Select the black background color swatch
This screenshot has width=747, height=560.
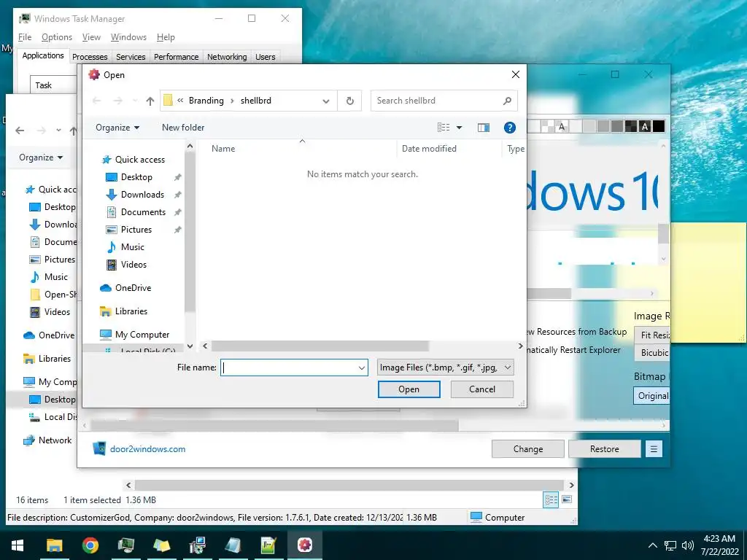(x=659, y=126)
